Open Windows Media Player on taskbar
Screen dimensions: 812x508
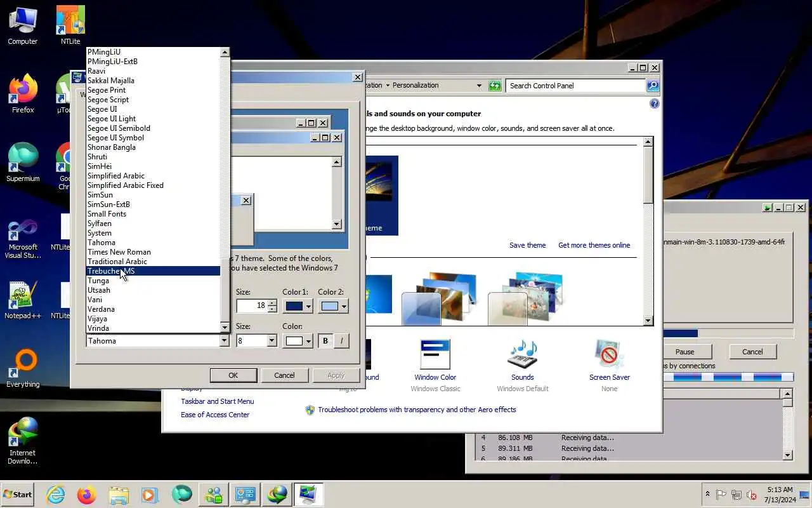[150, 494]
